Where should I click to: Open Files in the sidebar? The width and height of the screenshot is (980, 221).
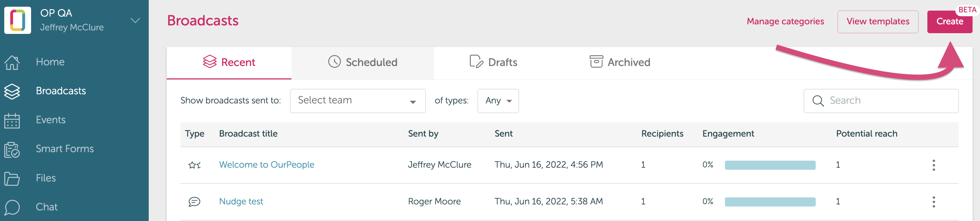pos(46,178)
